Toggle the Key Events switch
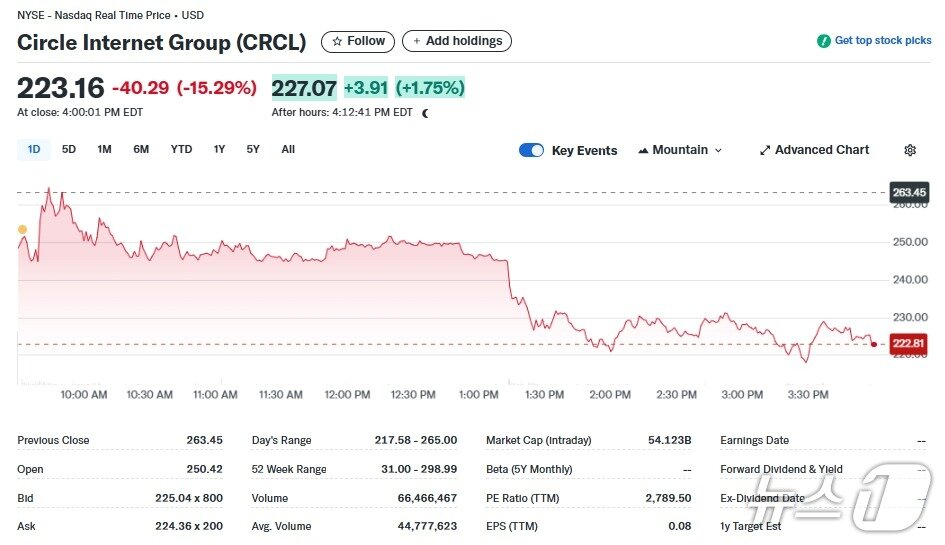 [x=531, y=150]
